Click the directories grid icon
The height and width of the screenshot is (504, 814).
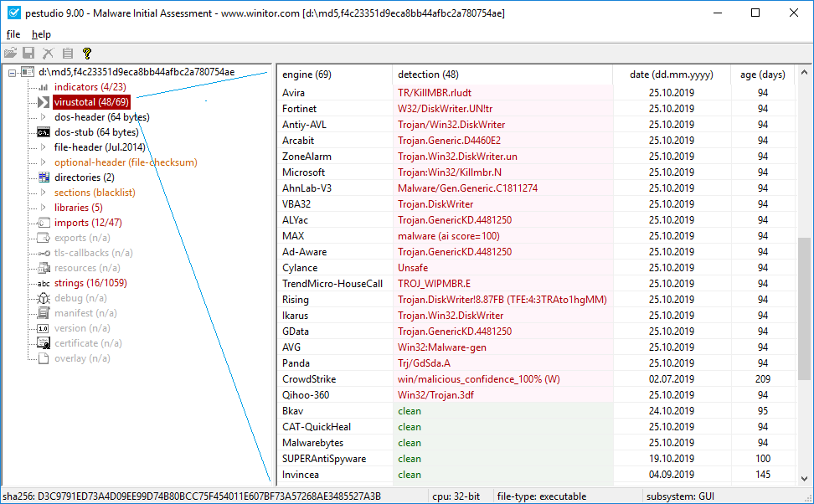44,177
